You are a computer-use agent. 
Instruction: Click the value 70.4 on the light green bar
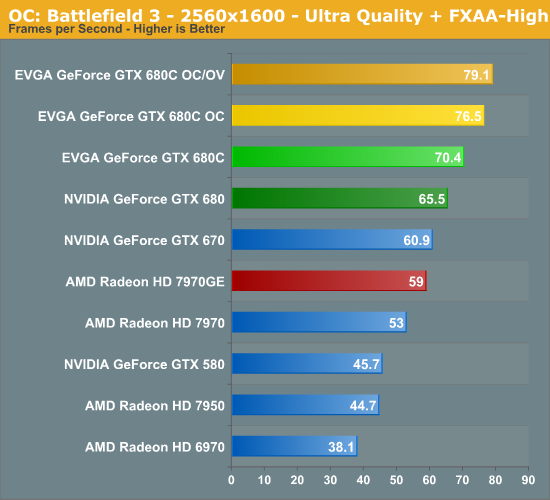pos(448,158)
